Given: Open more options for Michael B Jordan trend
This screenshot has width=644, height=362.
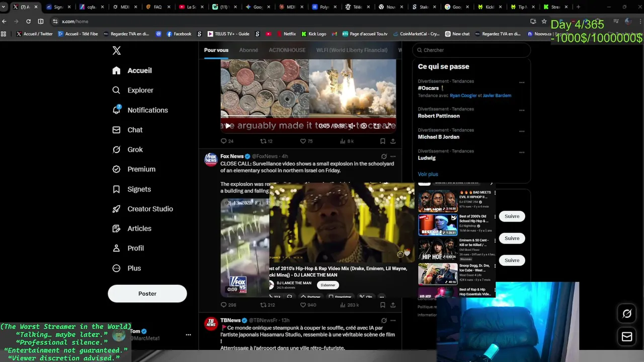Looking at the screenshot, I should 522,131.
